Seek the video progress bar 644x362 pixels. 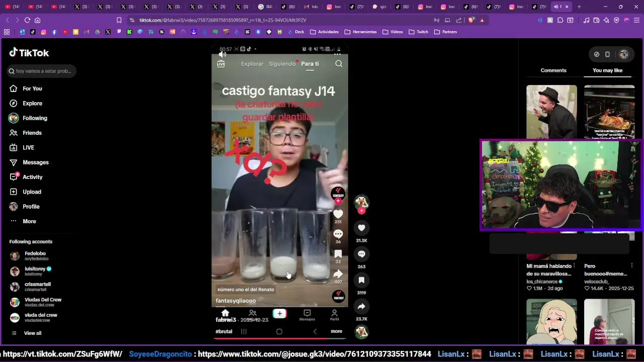[280, 338]
